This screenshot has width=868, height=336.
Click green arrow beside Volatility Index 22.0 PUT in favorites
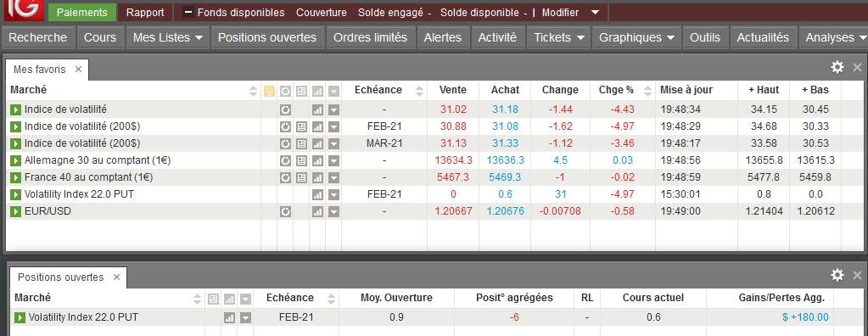(15, 195)
